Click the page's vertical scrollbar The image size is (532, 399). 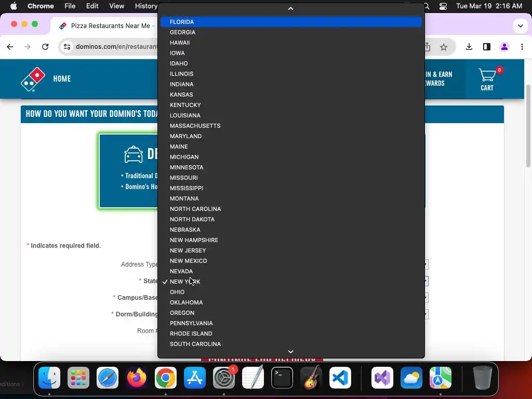click(x=528, y=126)
